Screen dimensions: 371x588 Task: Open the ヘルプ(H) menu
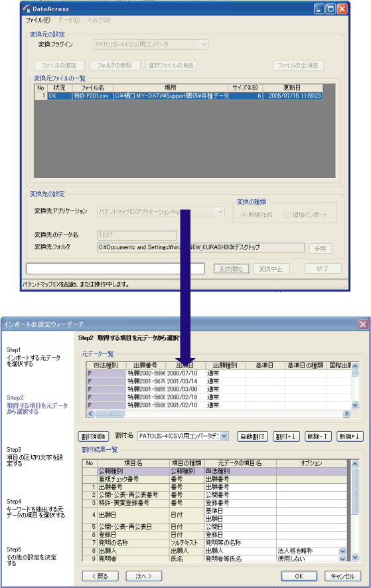pyautogui.click(x=99, y=20)
